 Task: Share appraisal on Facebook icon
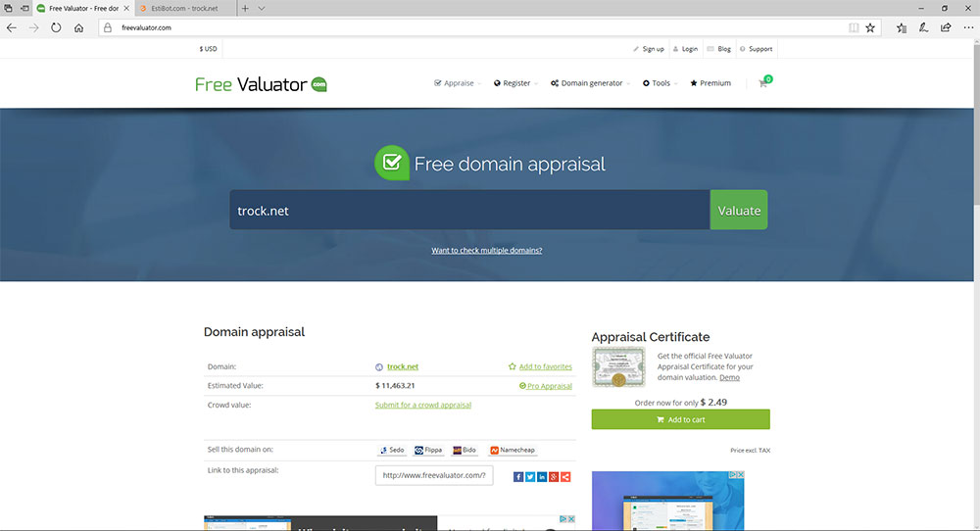518,477
